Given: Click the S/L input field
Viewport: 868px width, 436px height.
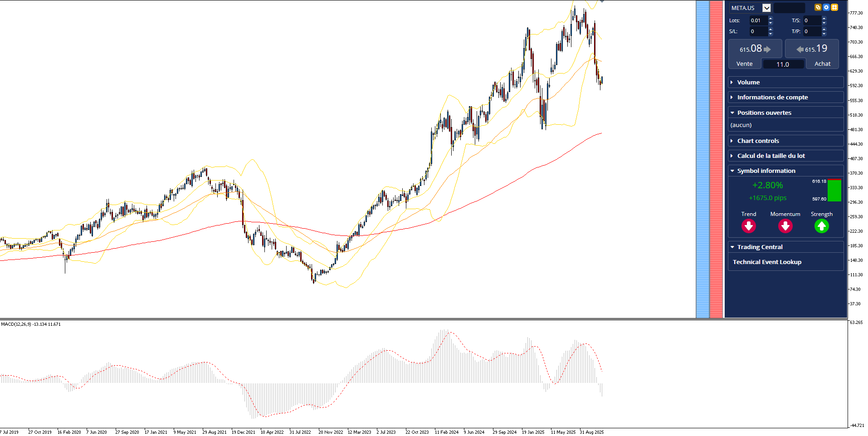Looking at the screenshot, I should (x=758, y=31).
